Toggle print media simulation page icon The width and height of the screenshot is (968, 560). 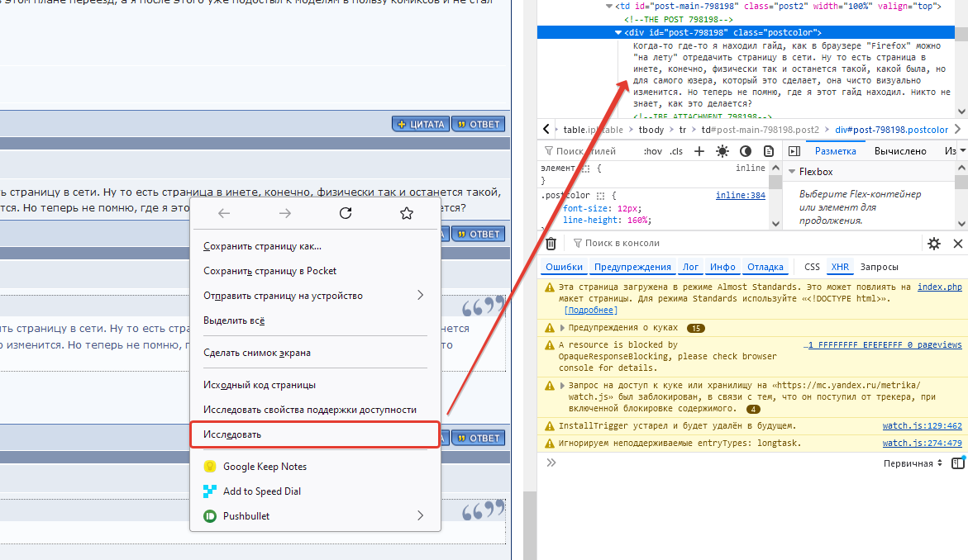pos(768,151)
